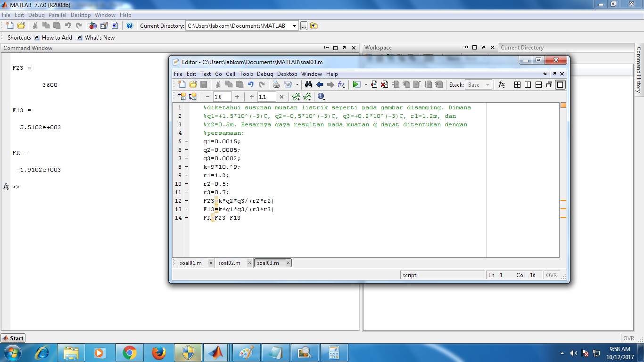Browse for folder with the ellipsis button

point(304,25)
